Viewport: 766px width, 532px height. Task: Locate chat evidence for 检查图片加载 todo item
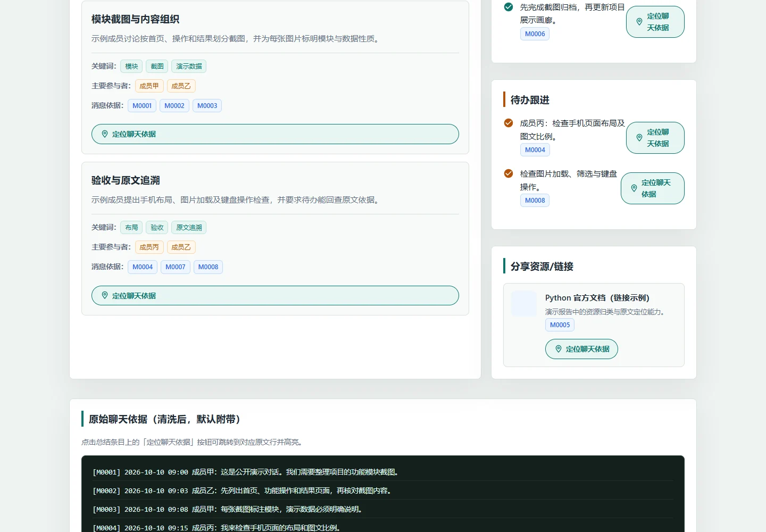pyautogui.click(x=653, y=188)
